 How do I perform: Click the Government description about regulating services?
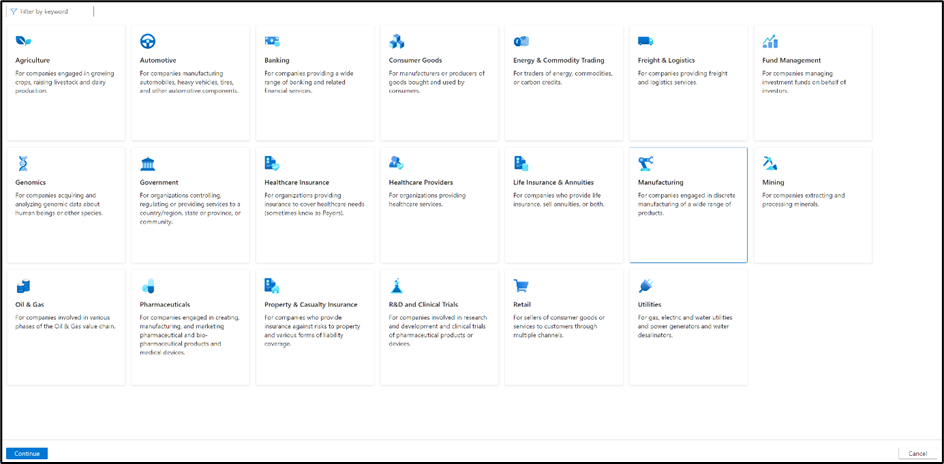190,208
